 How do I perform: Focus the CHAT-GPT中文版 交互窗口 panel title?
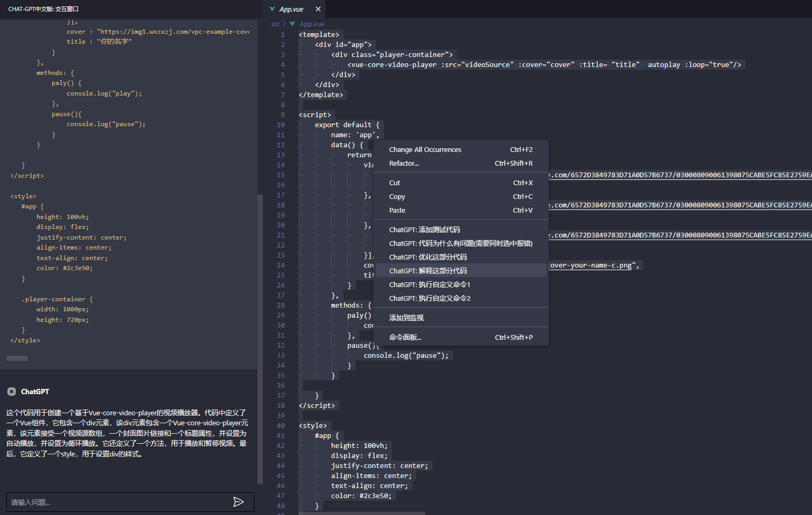point(43,9)
